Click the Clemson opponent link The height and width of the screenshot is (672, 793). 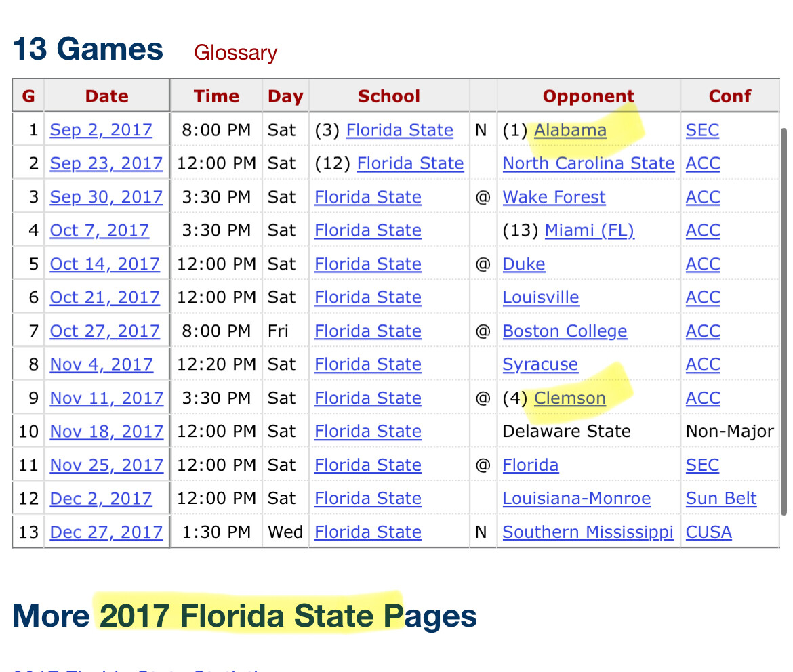point(570,398)
